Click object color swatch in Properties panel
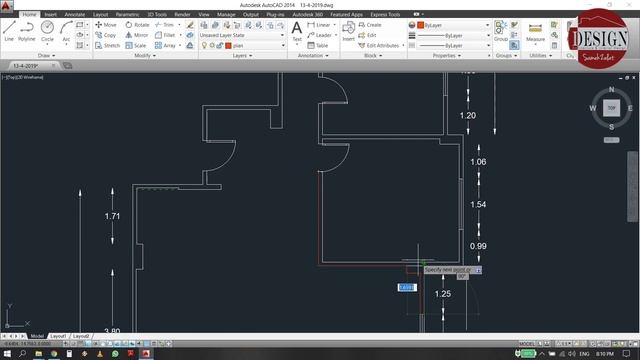Screen dimensions: 640x360 coord(420,25)
